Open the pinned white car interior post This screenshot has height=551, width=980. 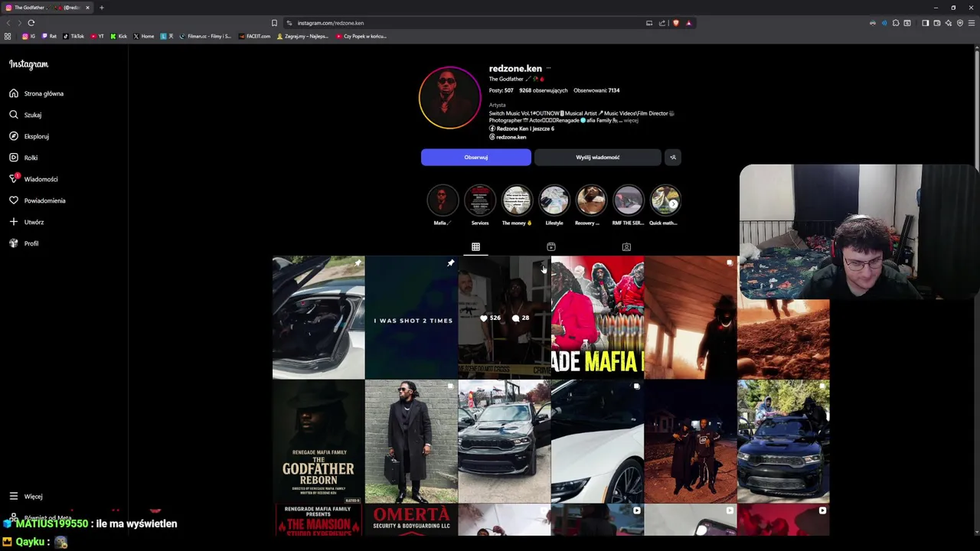318,318
